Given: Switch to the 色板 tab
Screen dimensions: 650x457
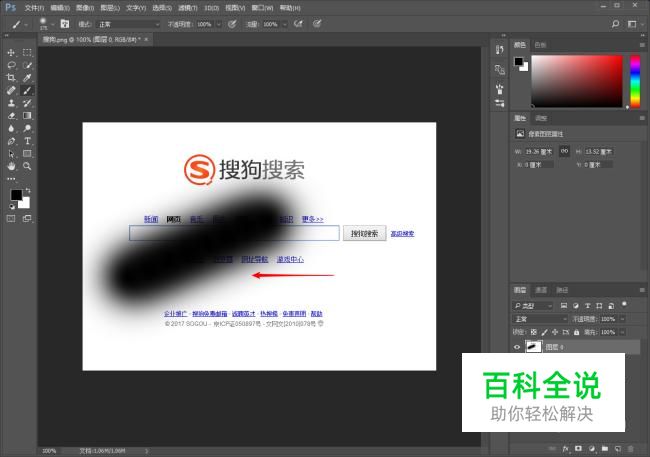Looking at the screenshot, I should (x=541, y=45).
